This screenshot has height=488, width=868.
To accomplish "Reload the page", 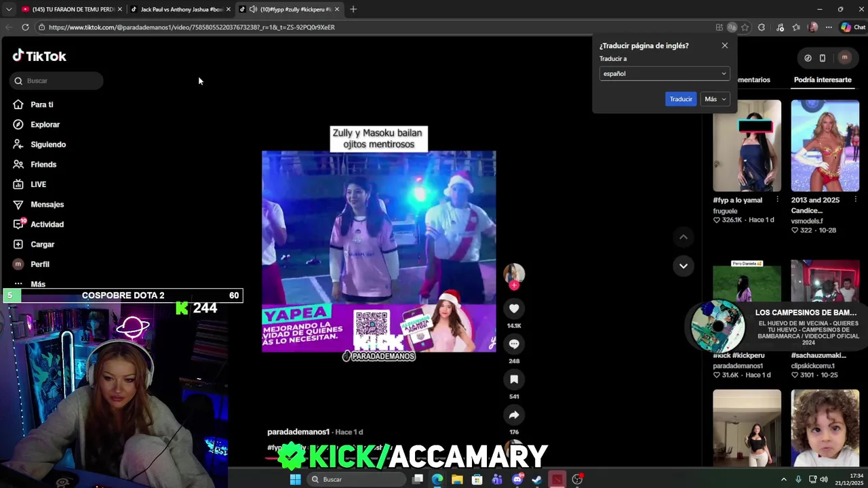I will (x=25, y=27).
